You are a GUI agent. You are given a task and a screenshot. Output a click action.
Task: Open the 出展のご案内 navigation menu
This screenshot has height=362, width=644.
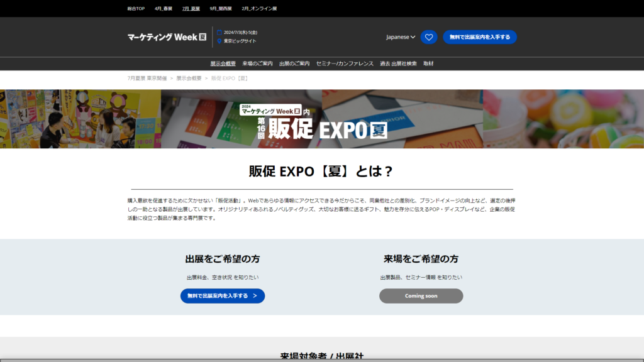pos(294,63)
